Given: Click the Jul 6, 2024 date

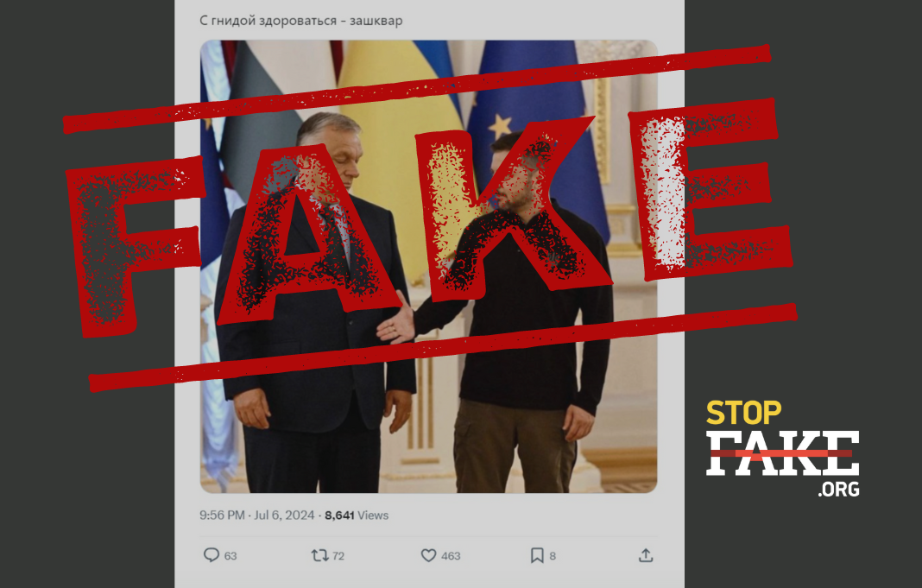Looking at the screenshot, I should point(284,515).
